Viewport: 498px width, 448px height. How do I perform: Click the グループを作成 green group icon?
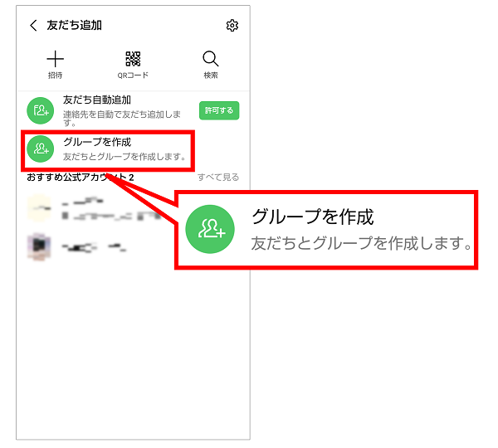[x=41, y=149]
